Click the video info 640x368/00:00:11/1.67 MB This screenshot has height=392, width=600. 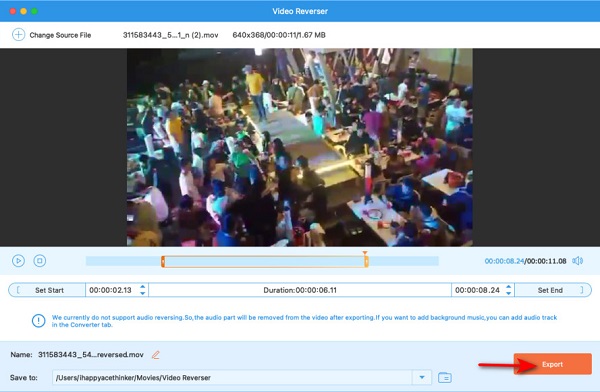(279, 35)
